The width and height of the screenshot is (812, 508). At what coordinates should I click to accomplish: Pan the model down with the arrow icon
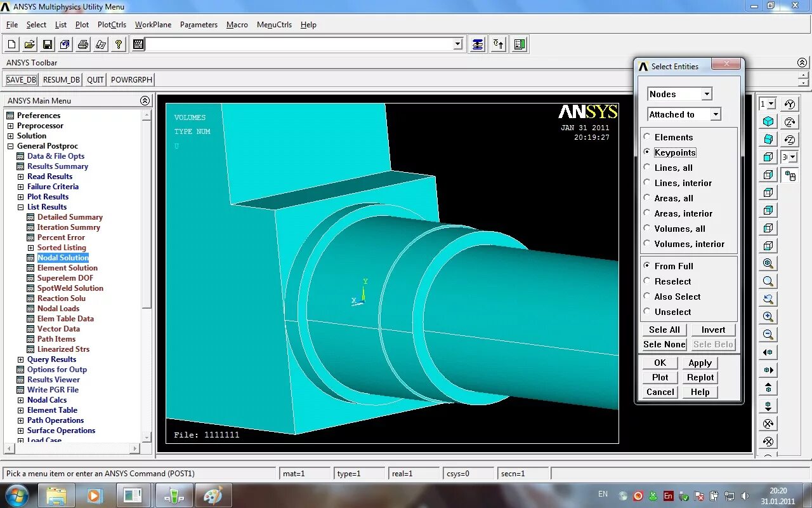click(x=768, y=406)
